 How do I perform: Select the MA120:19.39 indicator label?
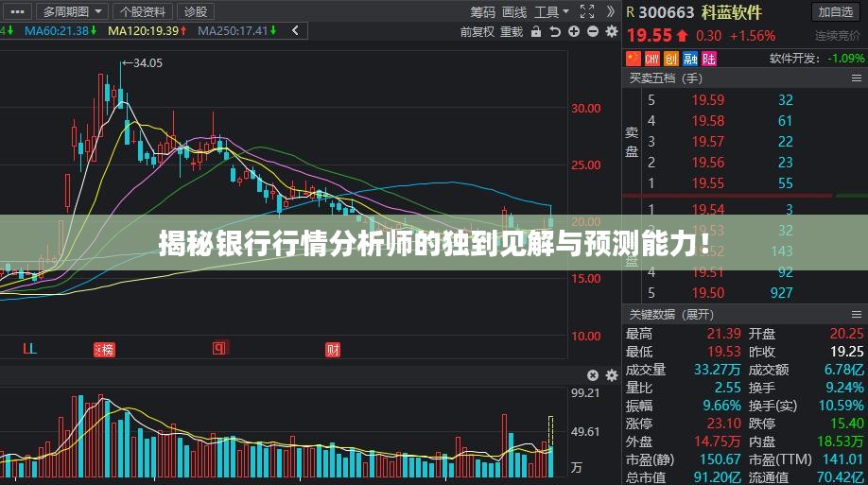click(148, 31)
